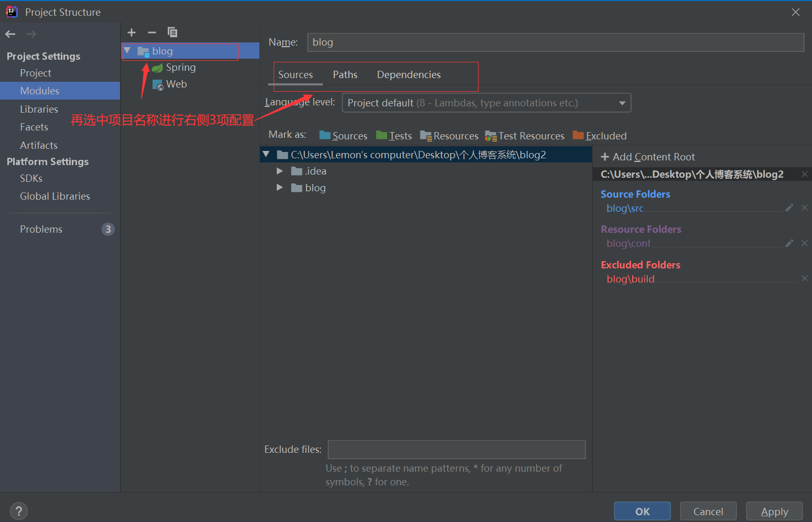Switch to the Paths tab
Screen dimensions: 812x522
point(345,74)
